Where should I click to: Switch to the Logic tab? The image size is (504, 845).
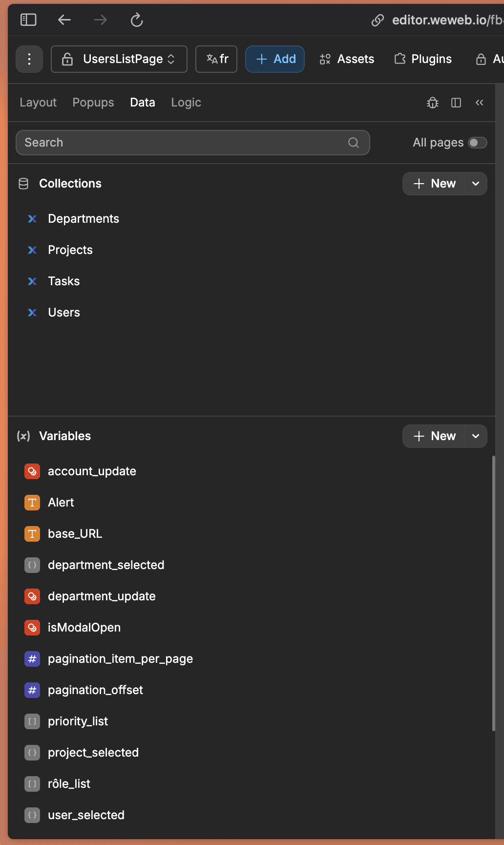pos(186,103)
